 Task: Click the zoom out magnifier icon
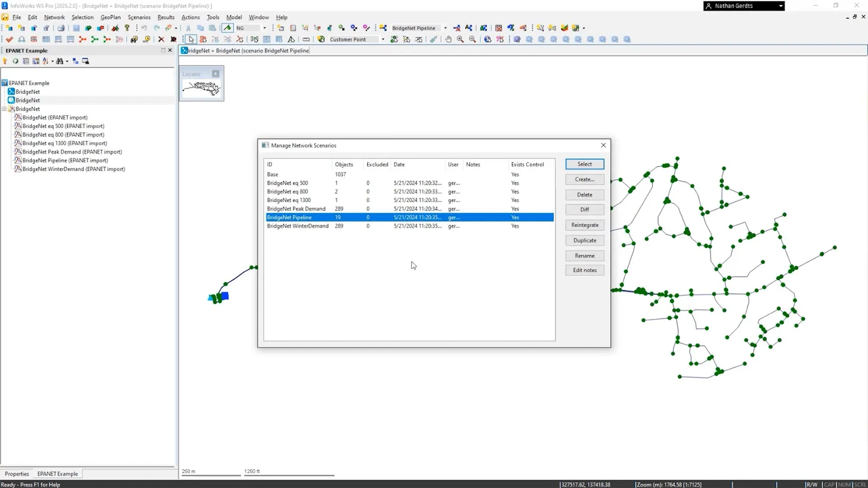coord(472,39)
